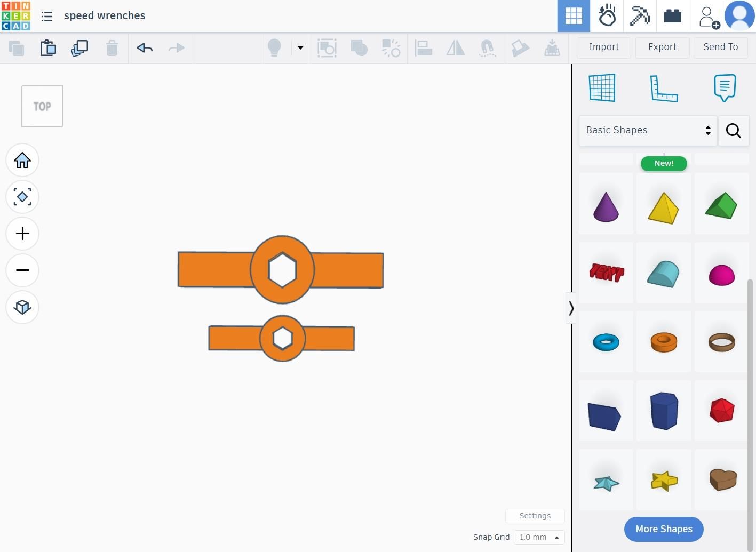756x552 pixels.
Task: Open the designs list menu icon
Action: [47, 16]
